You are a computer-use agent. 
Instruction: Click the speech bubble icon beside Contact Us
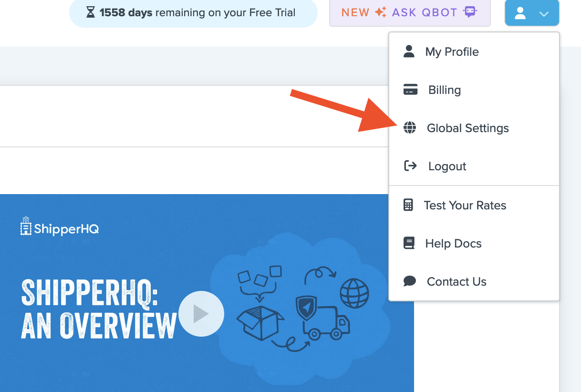[409, 281]
